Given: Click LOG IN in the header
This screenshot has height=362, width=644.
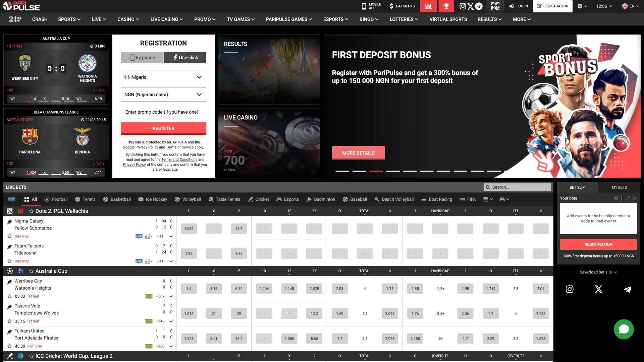Looking at the screenshot, I should point(519,6).
